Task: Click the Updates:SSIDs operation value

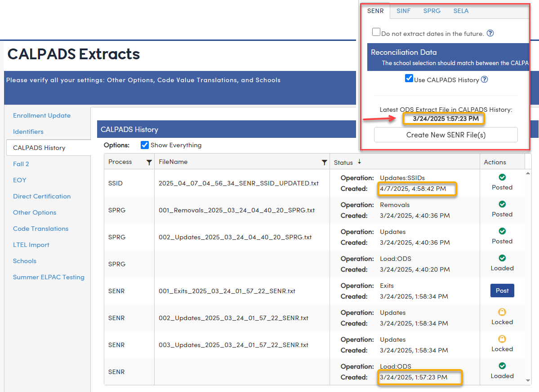Action: [x=402, y=178]
